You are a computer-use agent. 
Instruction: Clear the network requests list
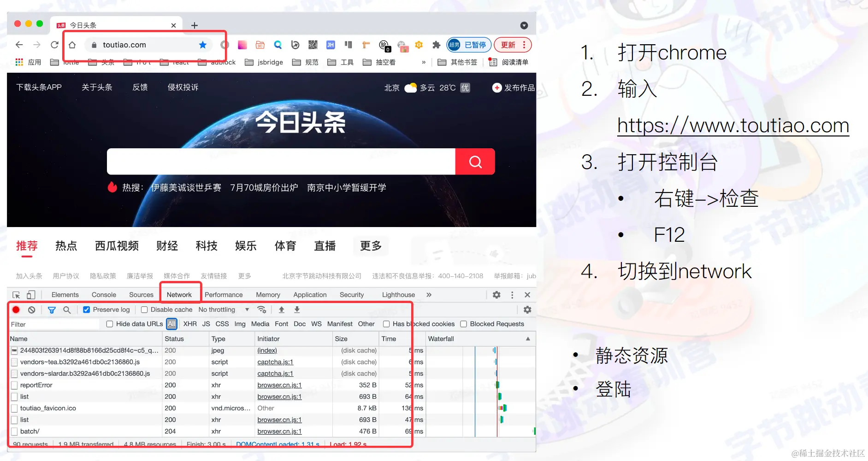(x=31, y=309)
